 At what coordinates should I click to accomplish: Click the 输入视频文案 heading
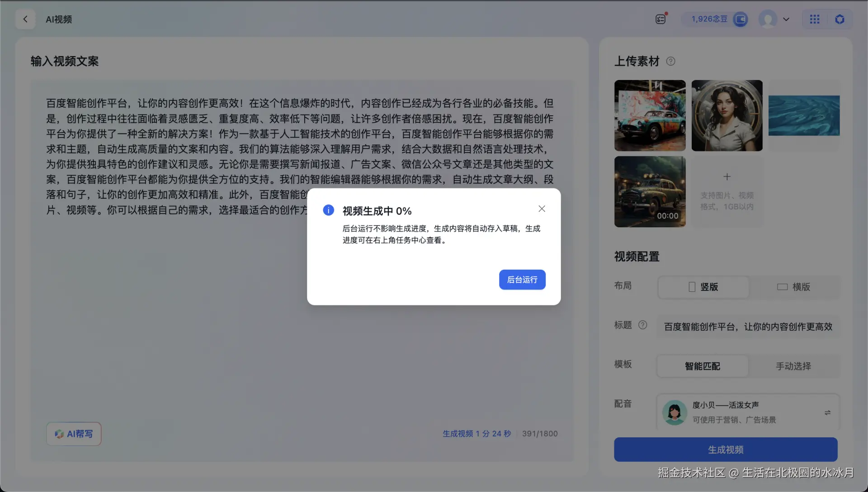65,61
